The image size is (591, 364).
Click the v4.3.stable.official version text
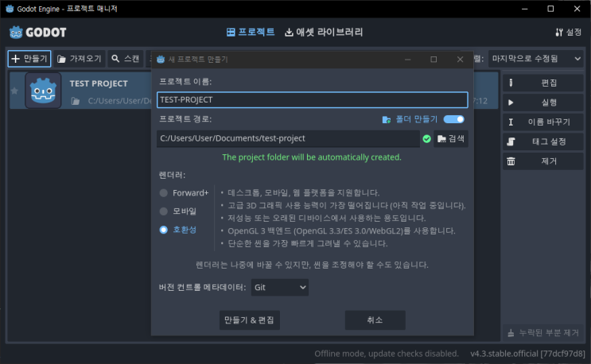527,354
